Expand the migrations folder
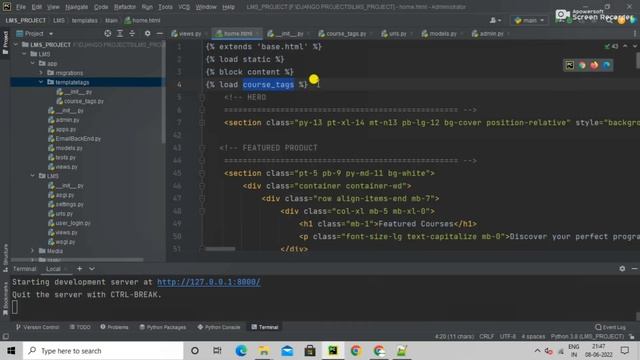640x360 pixels. click(x=41, y=73)
